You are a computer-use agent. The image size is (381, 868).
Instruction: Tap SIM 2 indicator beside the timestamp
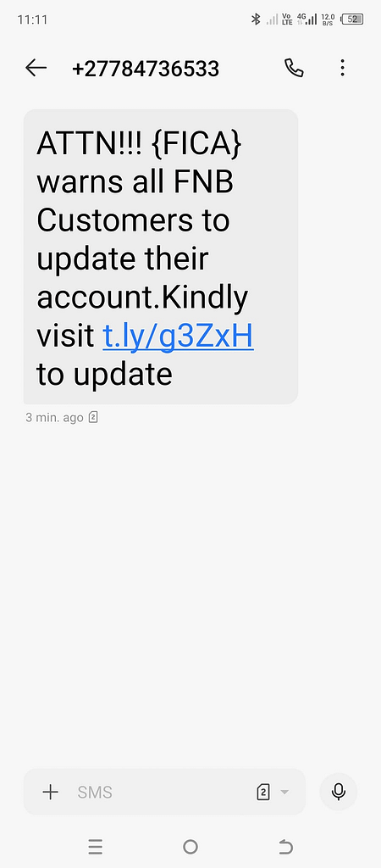[x=93, y=417]
